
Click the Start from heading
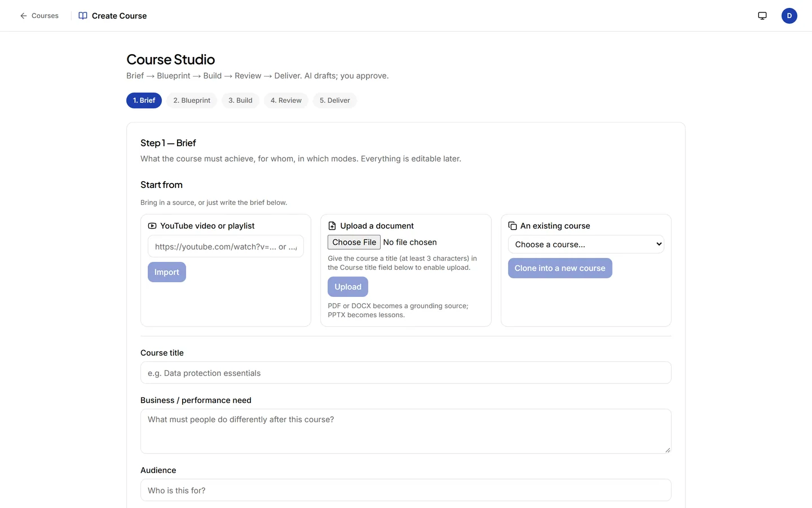161,185
